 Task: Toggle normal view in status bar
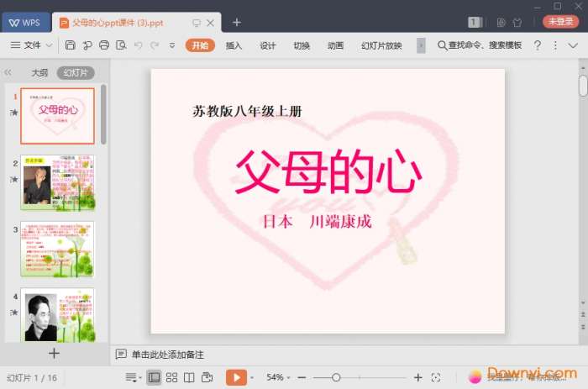tap(154, 378)
